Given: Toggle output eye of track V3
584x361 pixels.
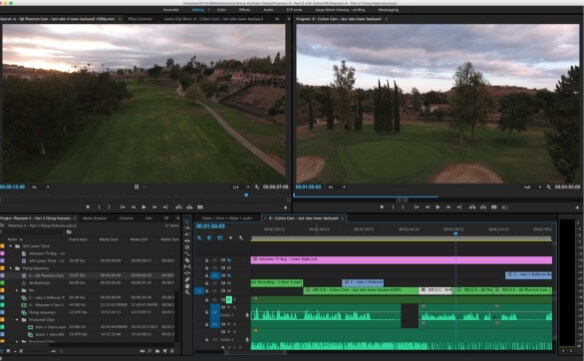Looking at the screenshot, I should point(229,276).
